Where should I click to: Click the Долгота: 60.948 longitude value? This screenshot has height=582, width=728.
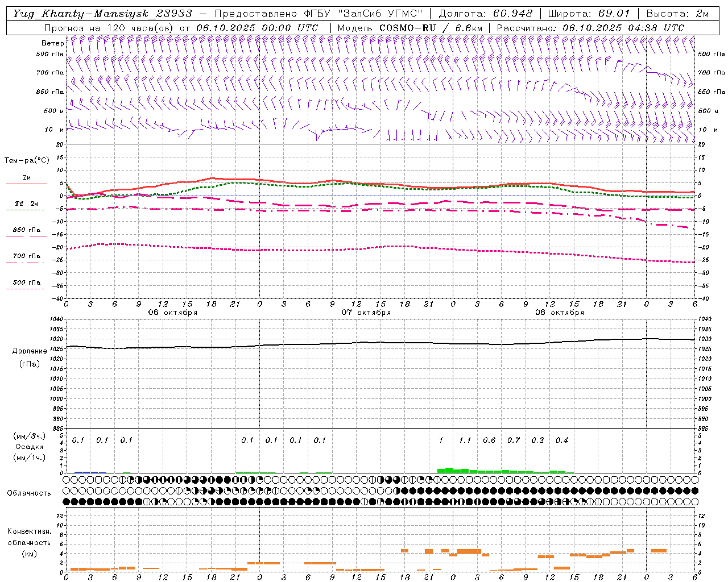(x=485, y=14)
